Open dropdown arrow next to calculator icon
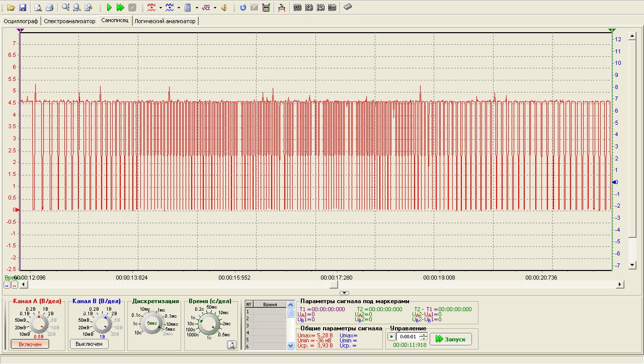Viewport: 644px width, 364px height. click(x=197, y=8)
